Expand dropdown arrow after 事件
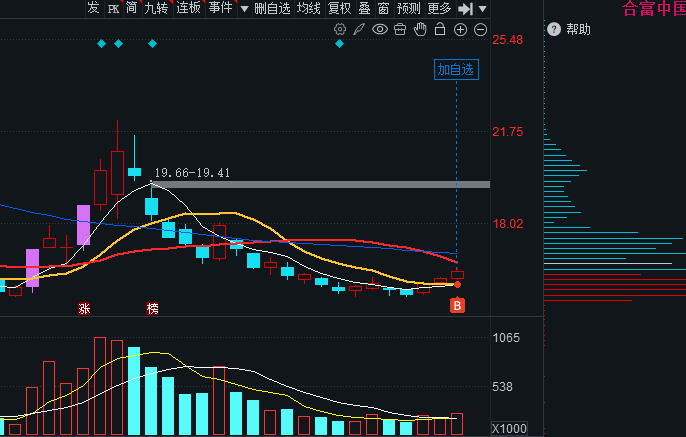The width and height of the screenshot is (686, 437). pyautogui.click(x=244, y=9)
